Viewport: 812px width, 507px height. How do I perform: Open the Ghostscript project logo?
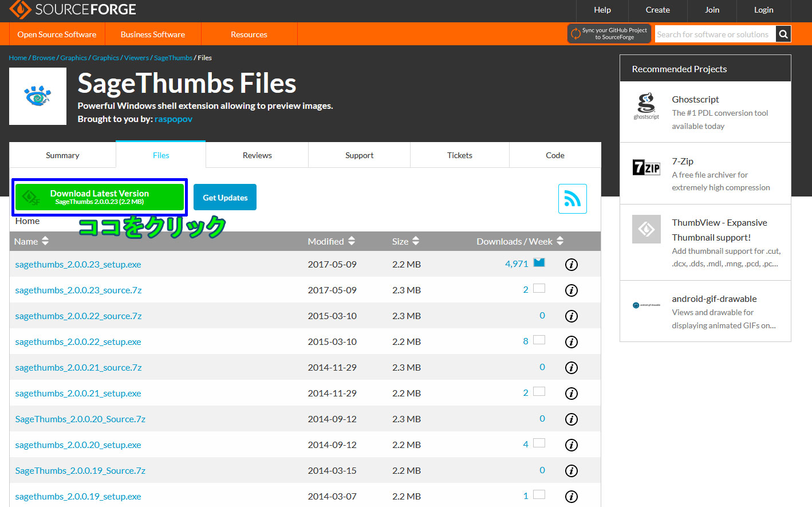point(647,106)
